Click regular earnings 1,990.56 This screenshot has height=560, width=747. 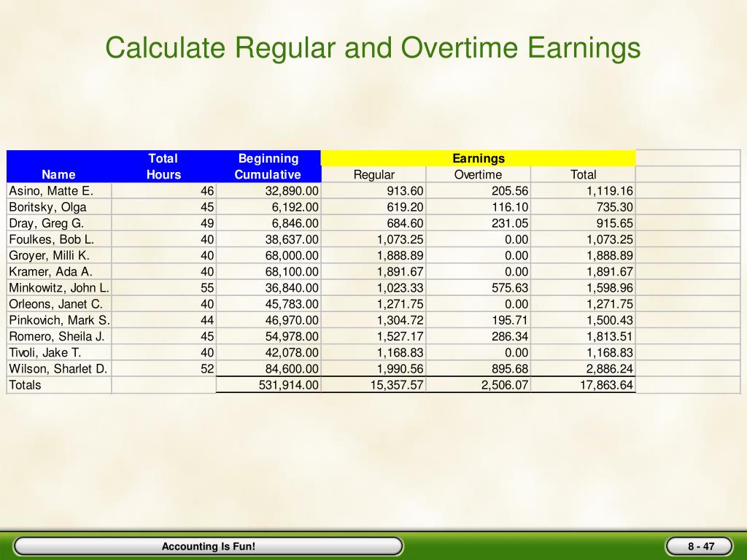[400, 369]
